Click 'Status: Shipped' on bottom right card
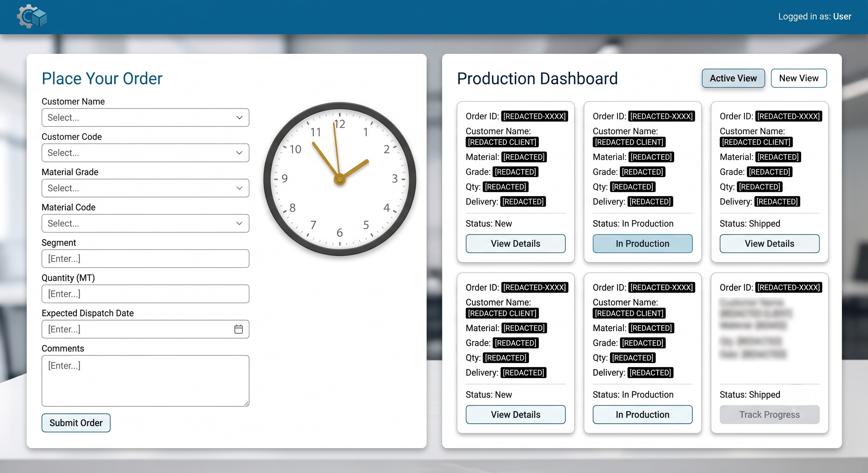 click(x=750, y=394)
